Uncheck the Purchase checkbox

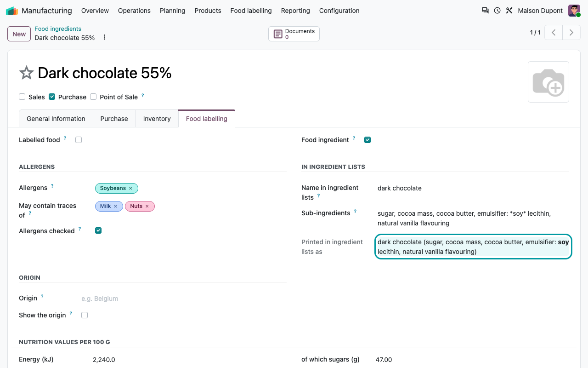[x=52, y=97]
